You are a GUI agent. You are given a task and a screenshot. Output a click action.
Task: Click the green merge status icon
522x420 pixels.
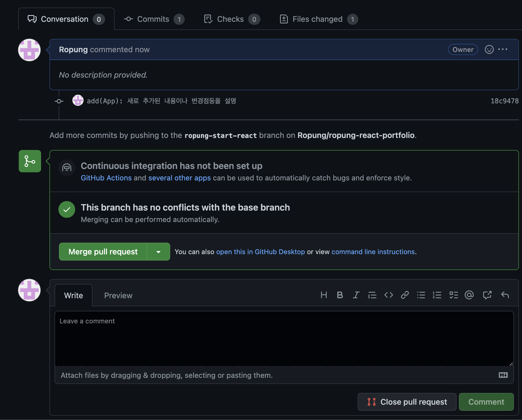coord(30,161)
